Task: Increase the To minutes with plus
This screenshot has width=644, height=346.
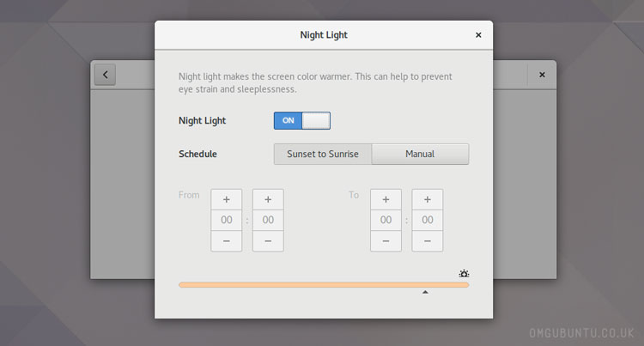Action: click(428, 199)
